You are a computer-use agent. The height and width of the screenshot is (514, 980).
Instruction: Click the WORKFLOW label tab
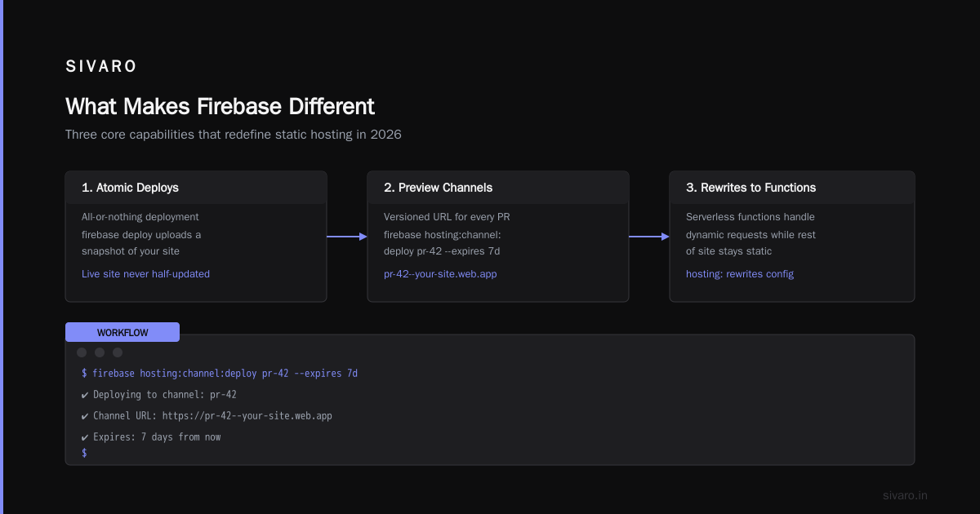coord(122,332)
